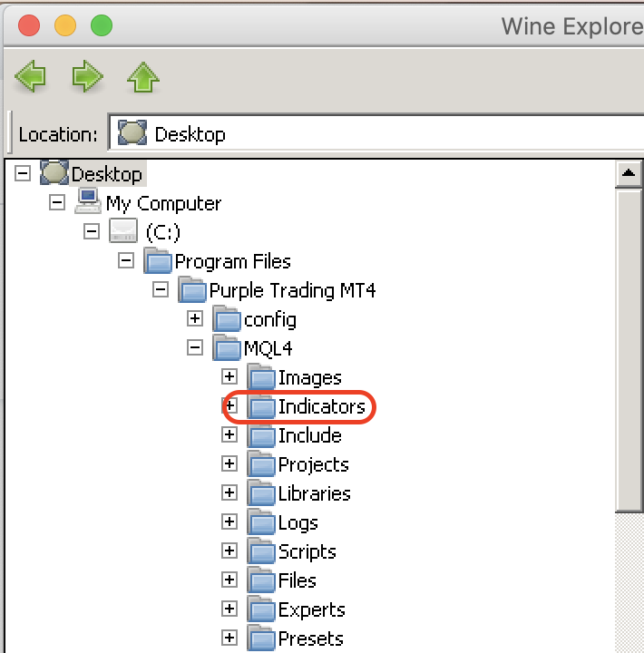Select the Experts folder icon
This screenshot has width=644, height=653.
pos(261,609)
